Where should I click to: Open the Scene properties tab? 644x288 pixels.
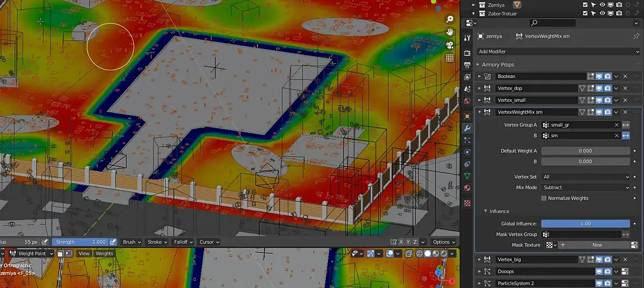tap(467, 89)
